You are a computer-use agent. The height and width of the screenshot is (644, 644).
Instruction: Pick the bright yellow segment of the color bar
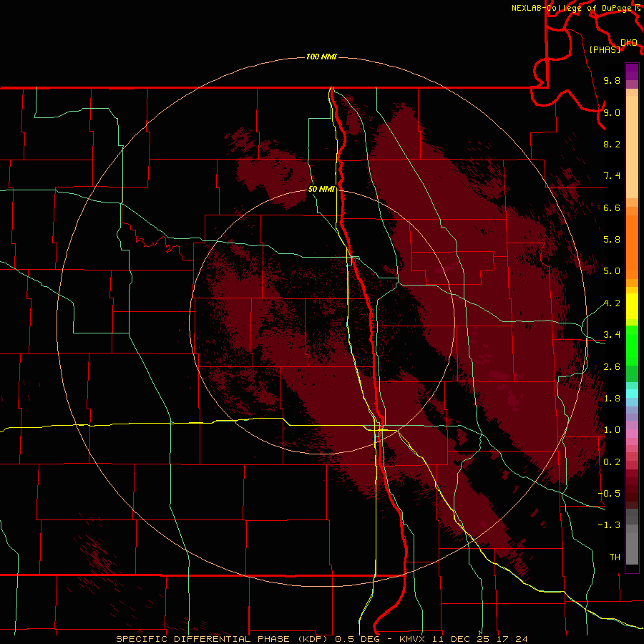(632, 306)
